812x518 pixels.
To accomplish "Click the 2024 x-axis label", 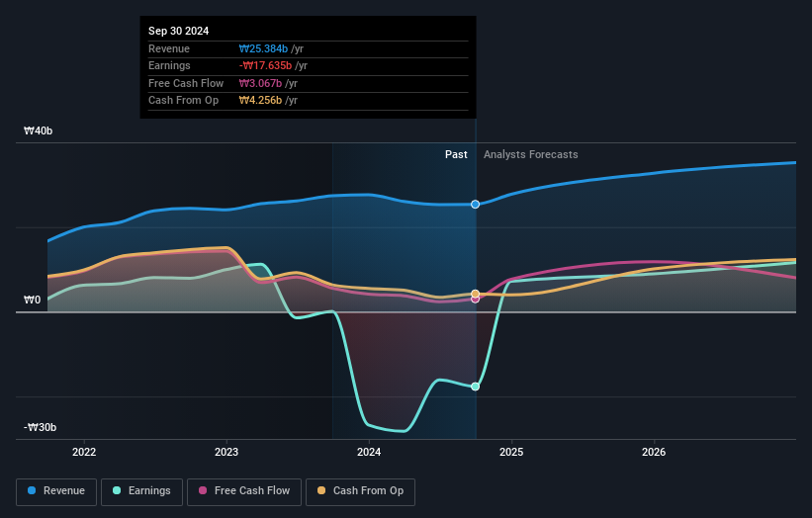I will 369,453.
